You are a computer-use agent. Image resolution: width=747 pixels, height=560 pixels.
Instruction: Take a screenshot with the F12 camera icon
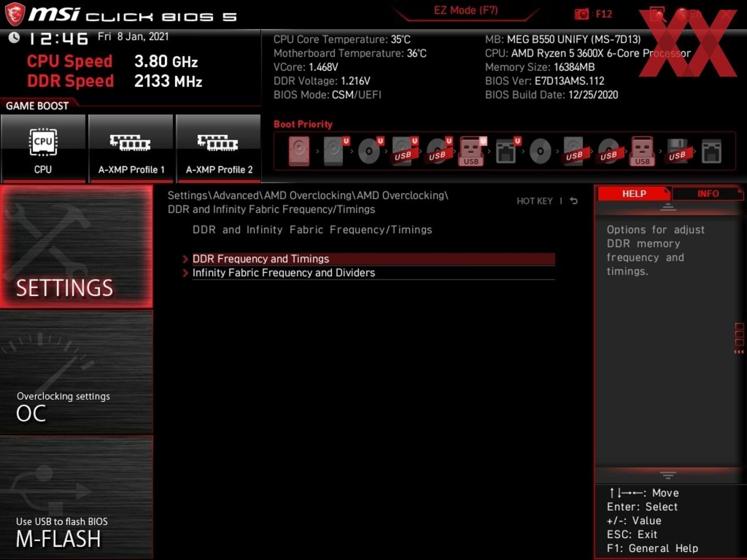(582, 14)
